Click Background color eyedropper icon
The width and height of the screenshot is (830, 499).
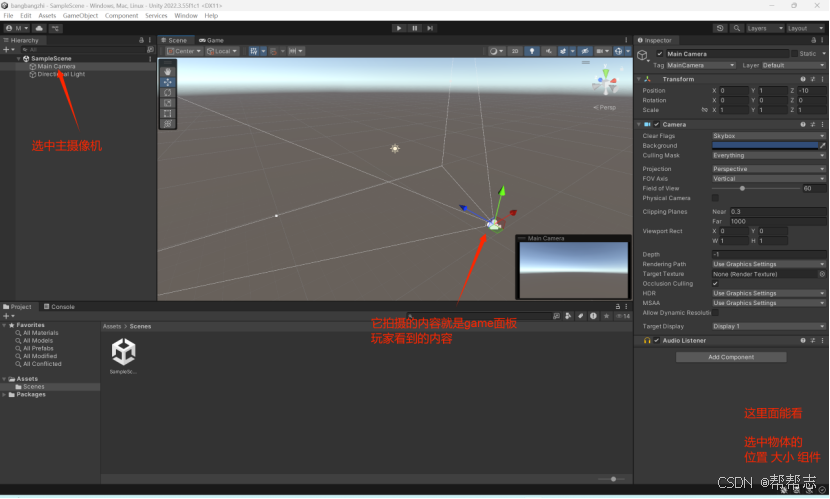point(823,146)
